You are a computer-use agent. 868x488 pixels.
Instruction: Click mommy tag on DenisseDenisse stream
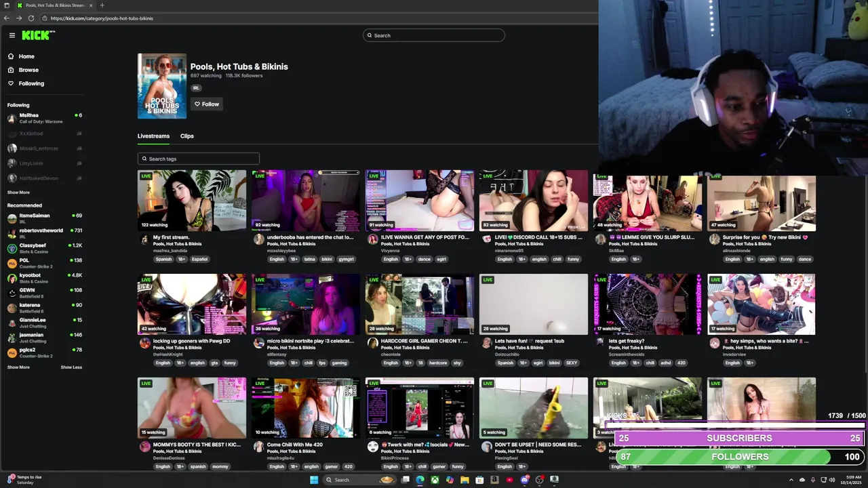click(x=220, y=466)
